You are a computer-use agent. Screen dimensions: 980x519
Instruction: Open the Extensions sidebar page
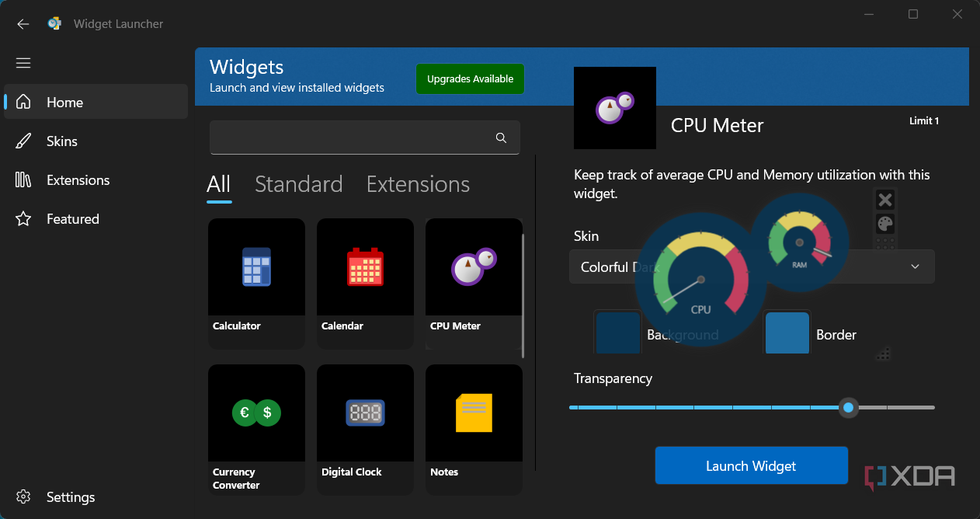pos(78,180)
